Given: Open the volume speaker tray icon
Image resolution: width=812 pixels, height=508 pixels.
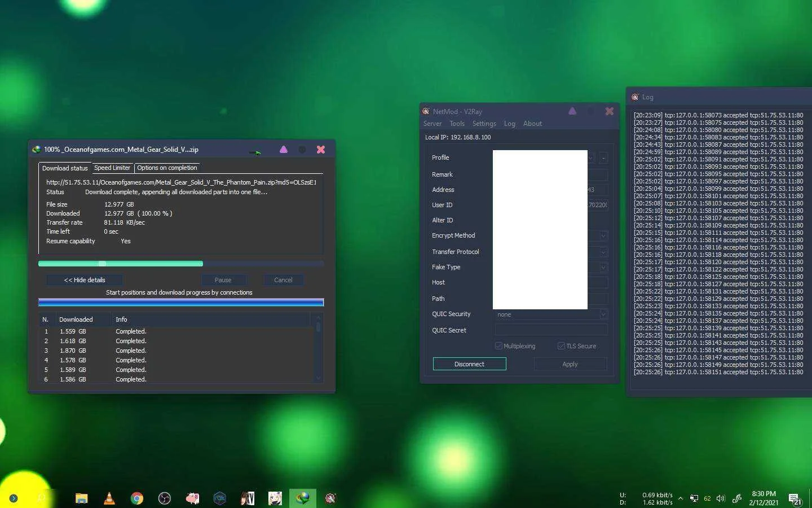Looking at the screenshot, I should 721,498.
